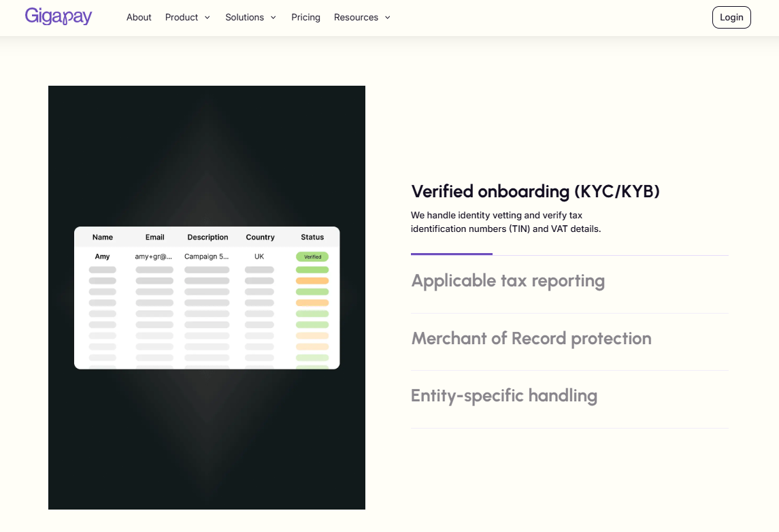Click the UK country cell
Image resolution: width=779 pixels, height=532 pixels.
(x=259, y=256)
